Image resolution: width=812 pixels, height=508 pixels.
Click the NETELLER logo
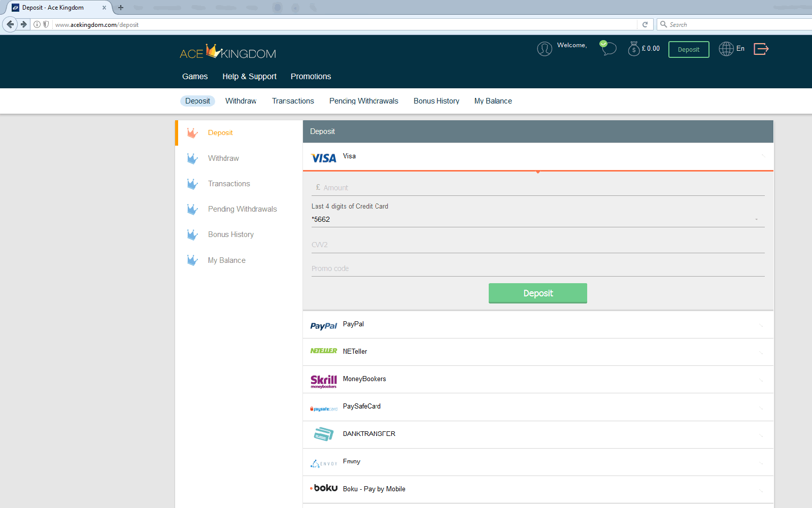(324, 351)
